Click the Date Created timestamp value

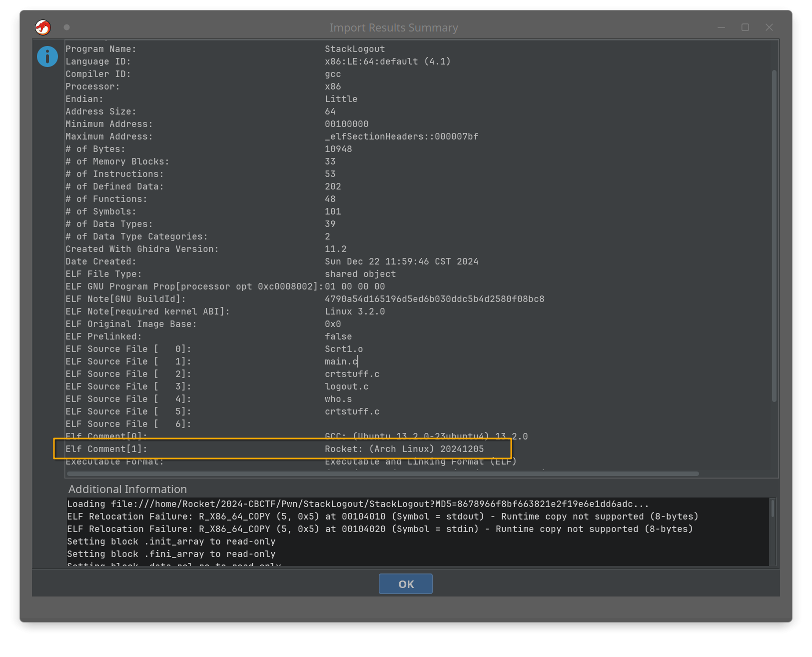pos(401,261)
